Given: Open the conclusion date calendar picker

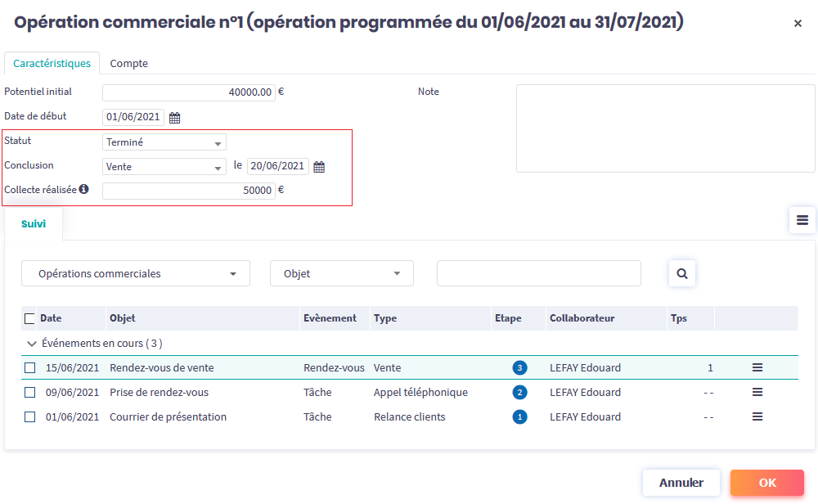Looking at the screenshot, I should 319,167.
